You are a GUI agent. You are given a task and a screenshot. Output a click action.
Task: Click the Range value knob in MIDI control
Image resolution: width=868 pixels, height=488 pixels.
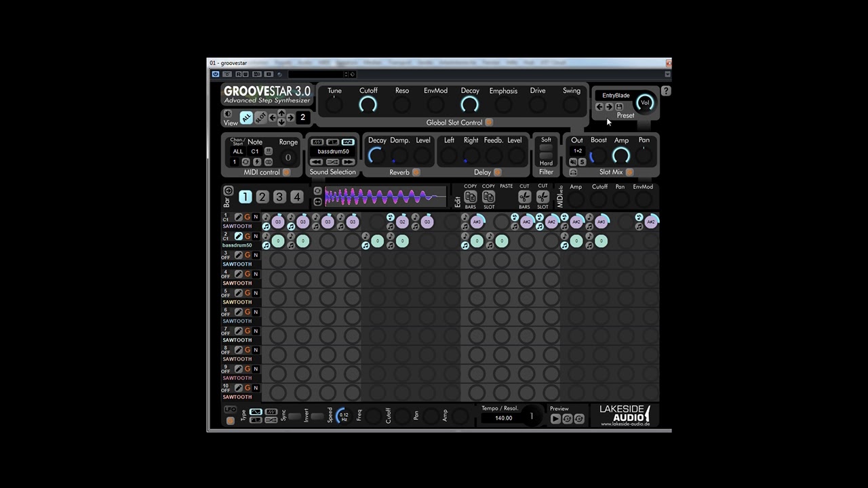click(288, 157)
